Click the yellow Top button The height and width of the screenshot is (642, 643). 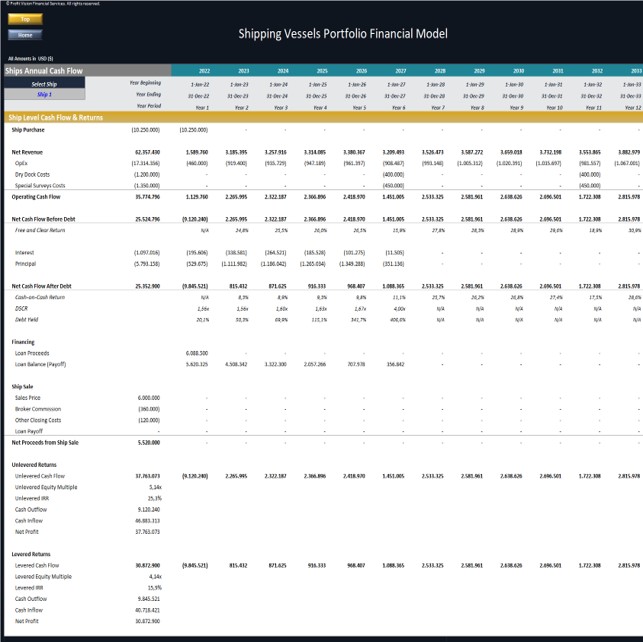point(25,19)
